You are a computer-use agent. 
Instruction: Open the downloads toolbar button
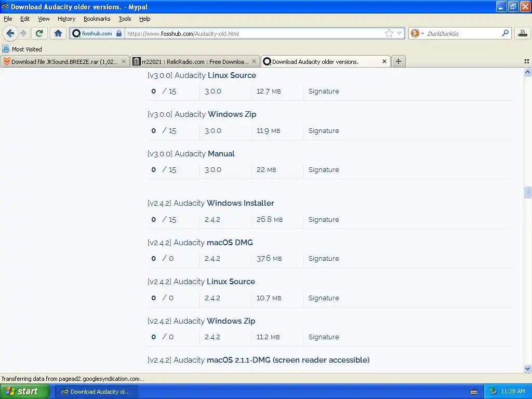tap(523, 33)
